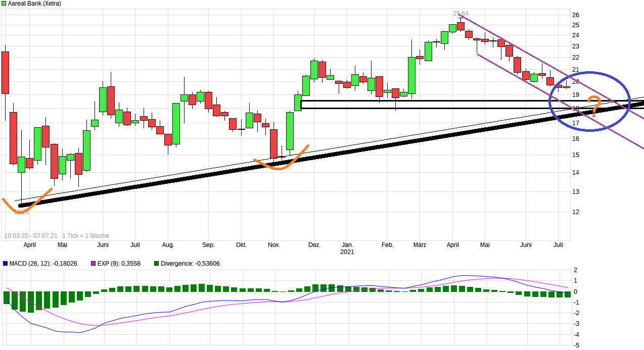Click the 'Divergence: -0,53606' label
This screenshot has width=644, height=350.
[x=191, y=264]
